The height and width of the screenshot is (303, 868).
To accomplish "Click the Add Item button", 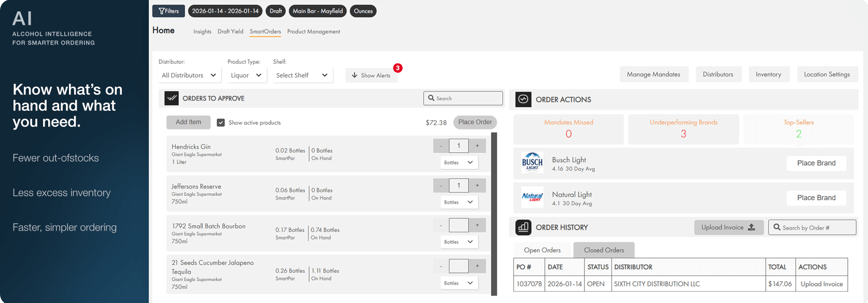I will (188, 122).
